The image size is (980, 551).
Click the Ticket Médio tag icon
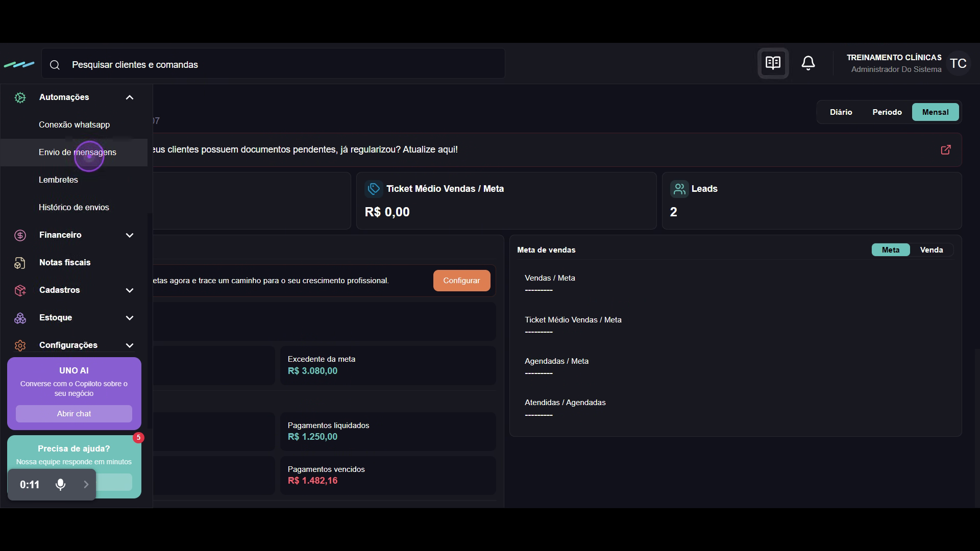click(x=374, y=189)
